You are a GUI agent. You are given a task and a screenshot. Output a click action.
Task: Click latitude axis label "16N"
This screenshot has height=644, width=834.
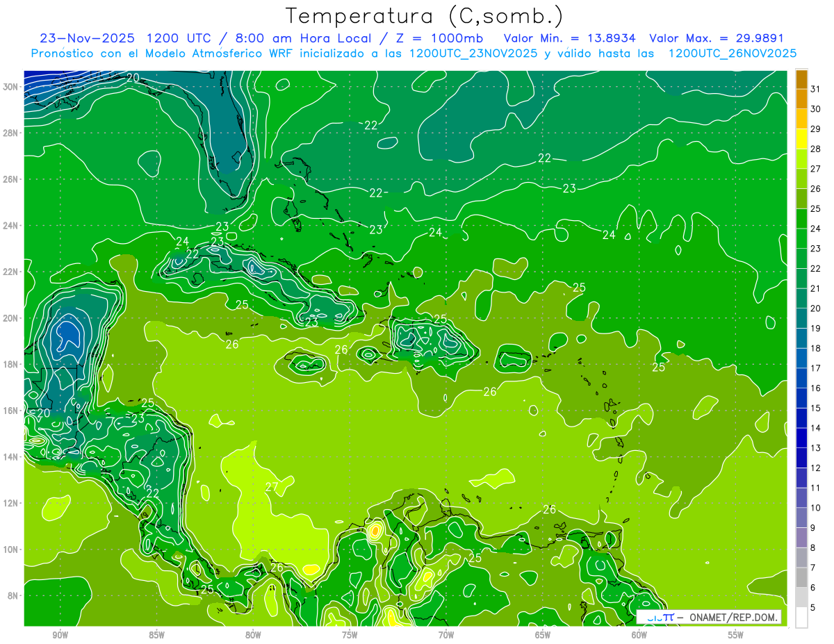click(x=12, y=411)
